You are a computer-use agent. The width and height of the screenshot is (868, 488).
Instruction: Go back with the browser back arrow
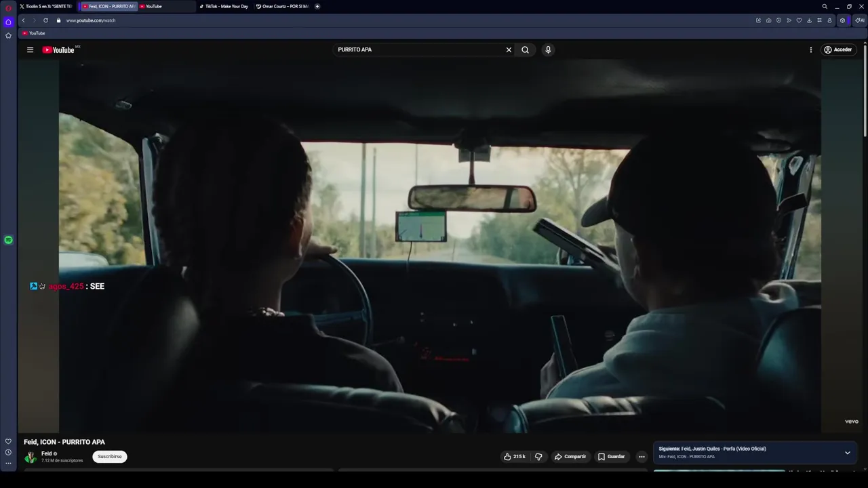pos(23,20)
